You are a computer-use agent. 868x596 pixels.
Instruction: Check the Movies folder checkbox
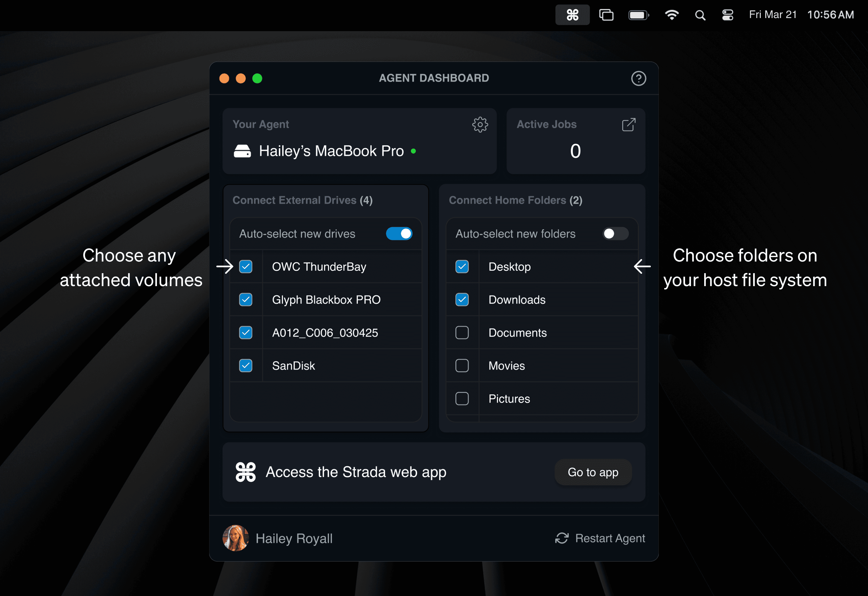pyautogui.click(x=462, y=366)
